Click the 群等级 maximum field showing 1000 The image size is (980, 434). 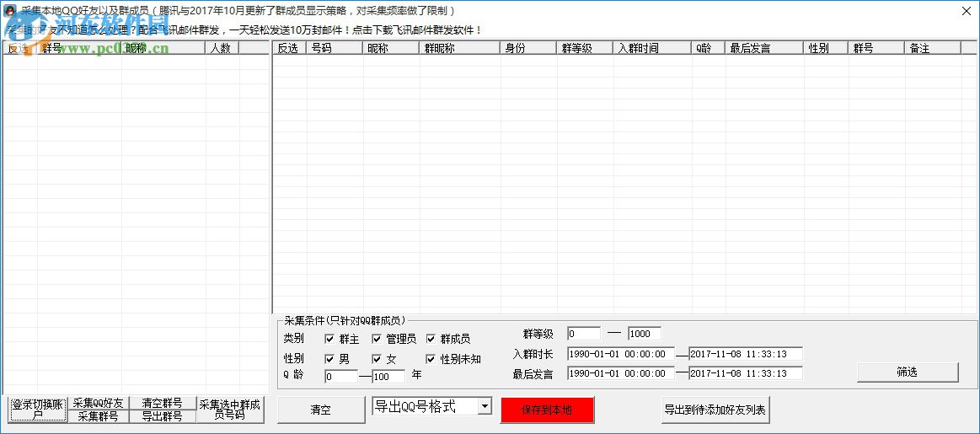[x=645, y=334]
